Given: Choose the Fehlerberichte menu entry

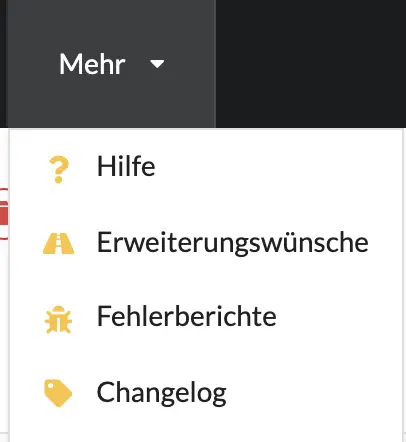Looking at the screenshot, I should pyautogui.click(x=206, y=317).
